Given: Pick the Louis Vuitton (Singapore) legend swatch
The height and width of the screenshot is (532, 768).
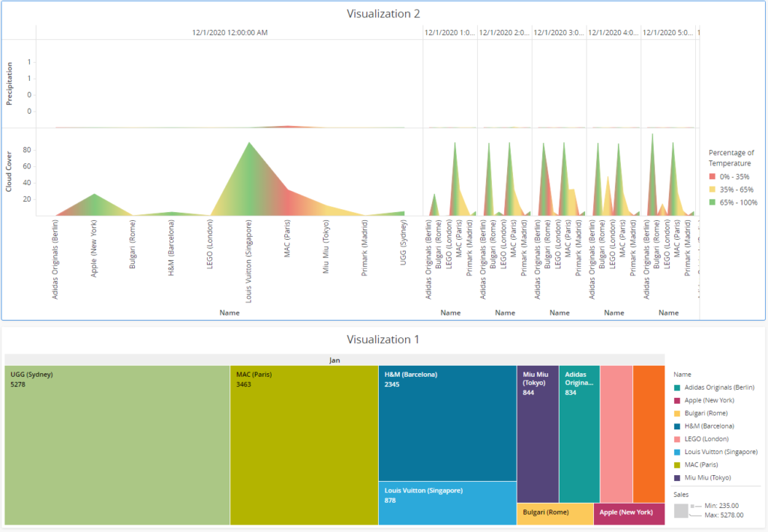Looking at the screenshot, I should 677,453.
